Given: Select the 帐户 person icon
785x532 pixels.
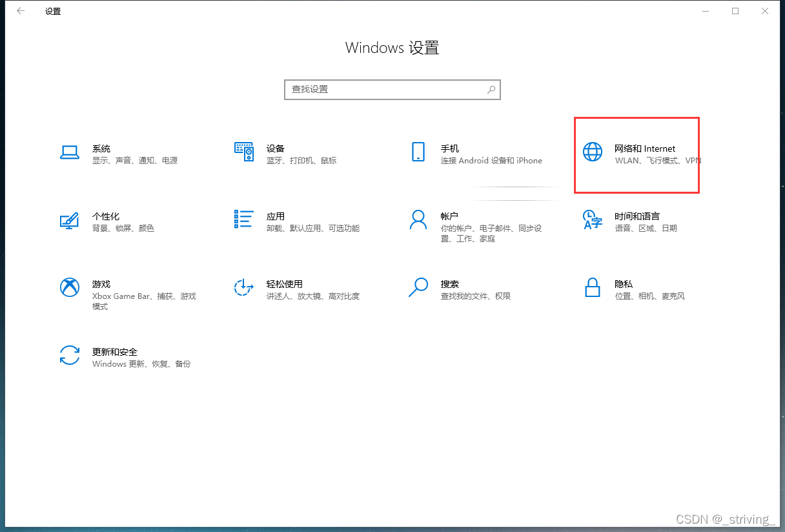Looking at the screenshot, I should [x=418, y=220].
